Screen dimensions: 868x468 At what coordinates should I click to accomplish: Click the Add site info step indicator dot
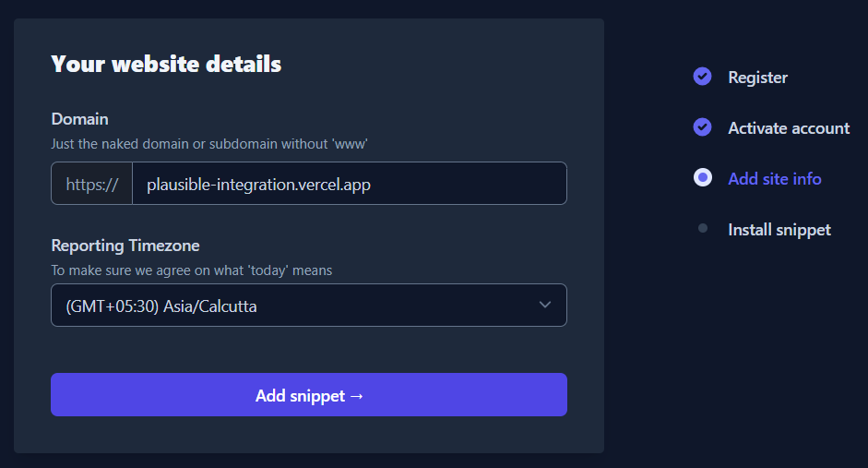(x=702, y=178)
